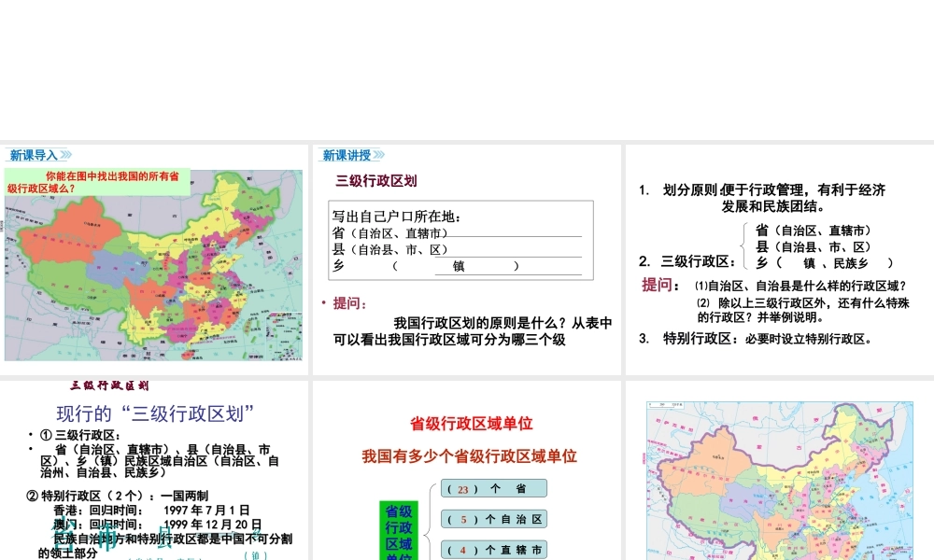Screen dimensions: 934x560
Task: Click the line 澳门：回归时间 1999年12月20日
Action: click(157, 525)
